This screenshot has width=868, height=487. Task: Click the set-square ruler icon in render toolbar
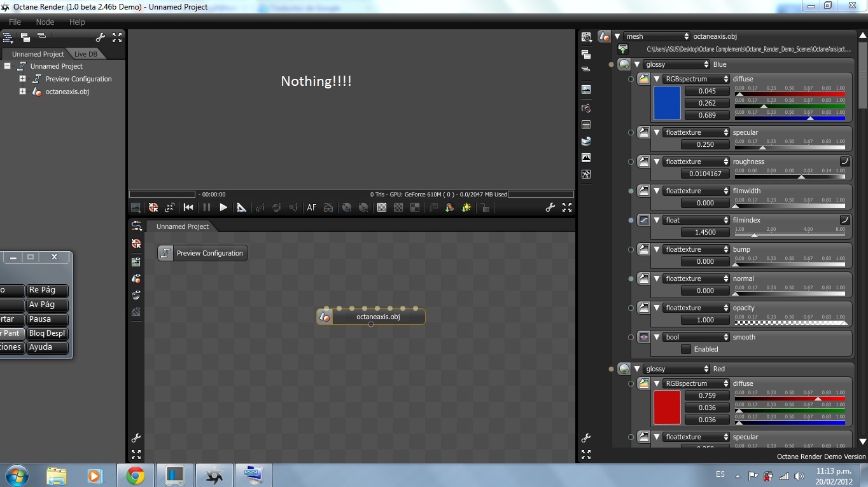coord(241,207)
